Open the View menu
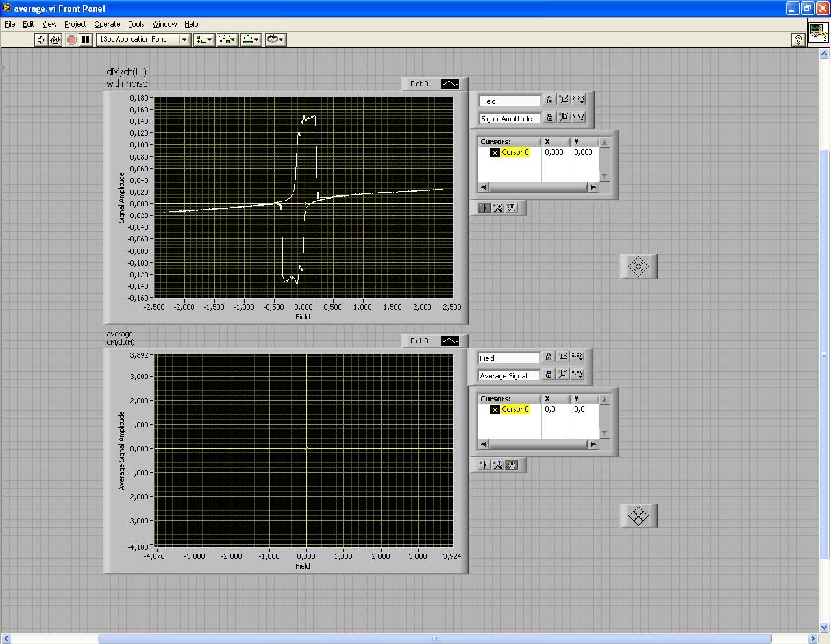This screenshot has height=644, width=831. 49,24
